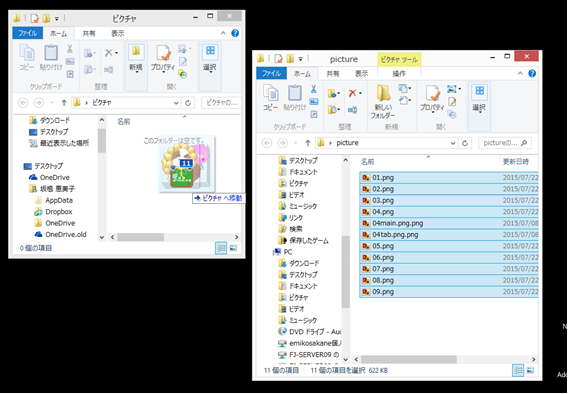Open 共有 tab in picture window
568x394 pixels.
point(333,74)
